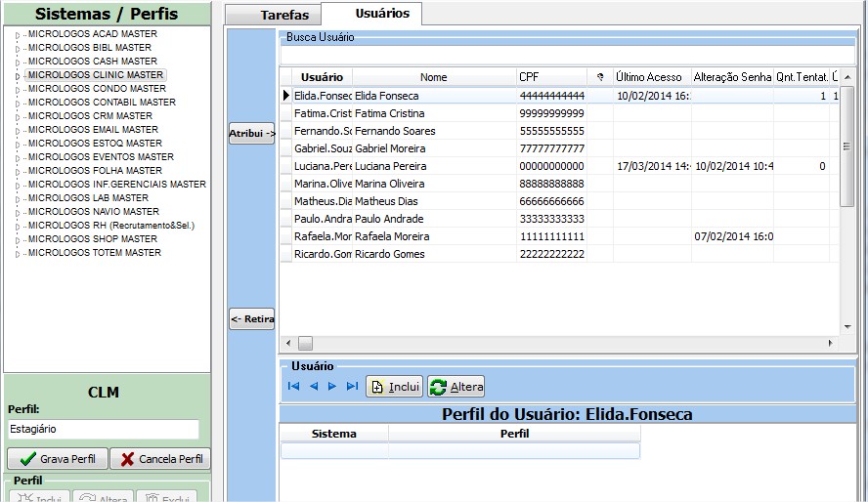Image resolution: width=868 pixels, height=502 pixels.
Task: Click the Altera user button
Action: click(x=456, y=387)
